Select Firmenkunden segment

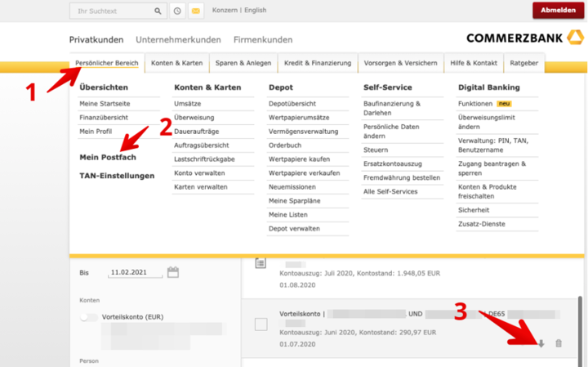(263, 40)
